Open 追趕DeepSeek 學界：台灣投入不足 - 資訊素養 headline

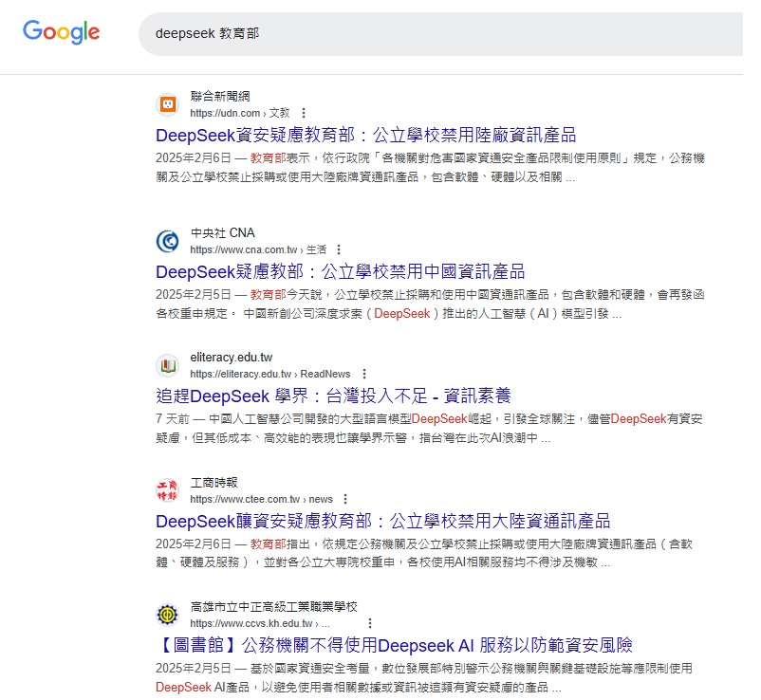(333, 396)
